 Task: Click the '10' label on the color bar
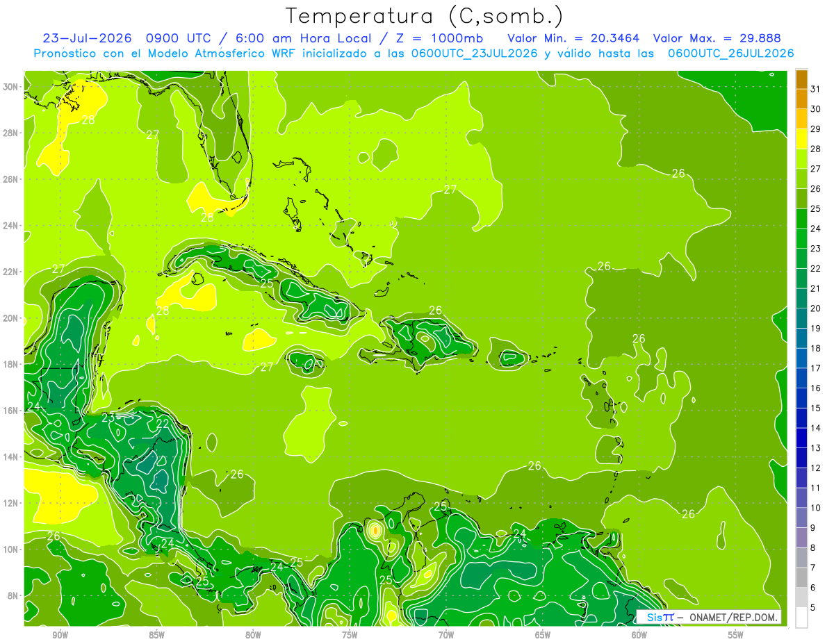pyautogui.click(x=816, y=508)
